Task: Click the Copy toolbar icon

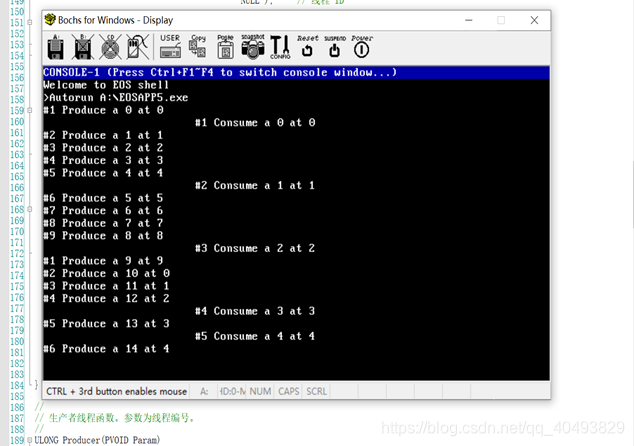Action: 198,47
